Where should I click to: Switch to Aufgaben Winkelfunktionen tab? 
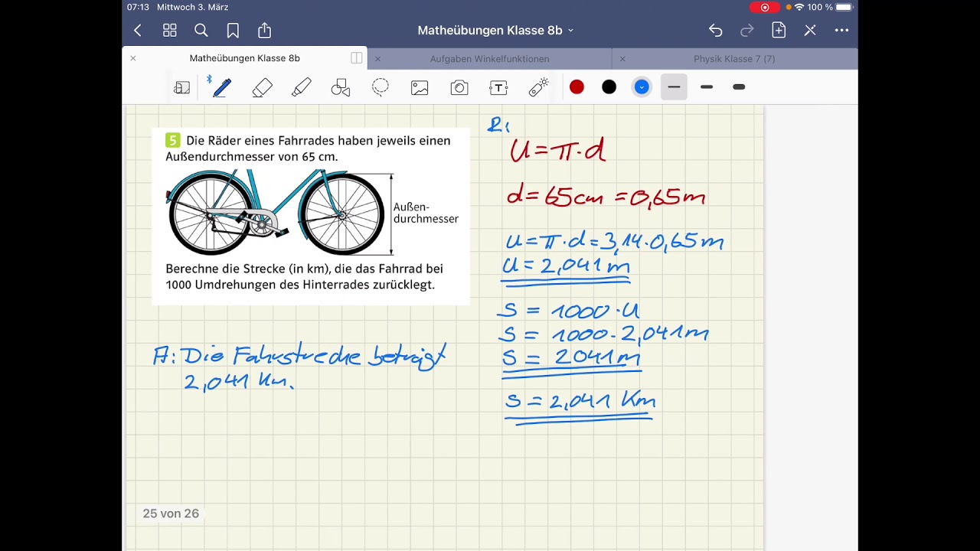coord(489,59)
